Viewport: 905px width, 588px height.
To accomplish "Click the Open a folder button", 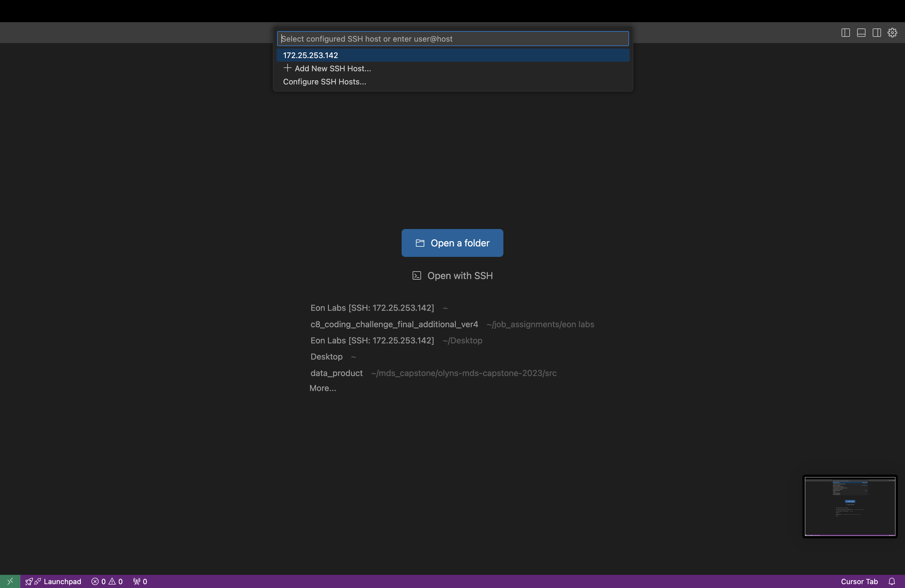I will (x=452, y=243).
